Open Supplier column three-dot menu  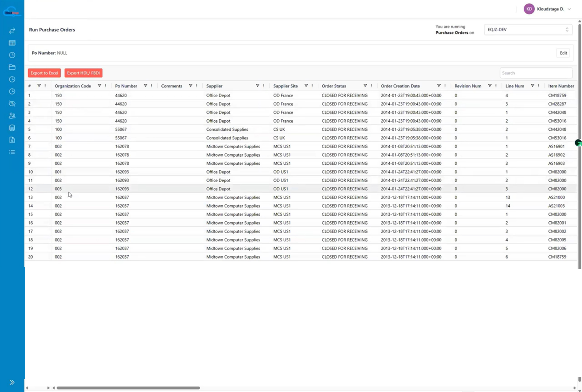[264, 86]
